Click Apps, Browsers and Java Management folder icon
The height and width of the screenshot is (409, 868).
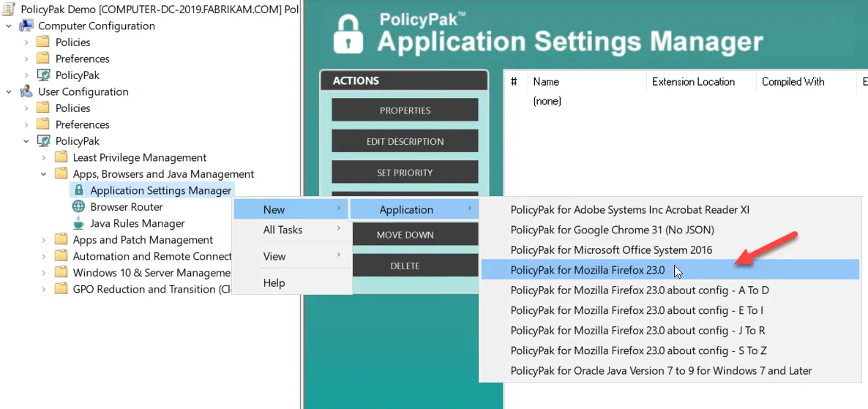(61, 174)
